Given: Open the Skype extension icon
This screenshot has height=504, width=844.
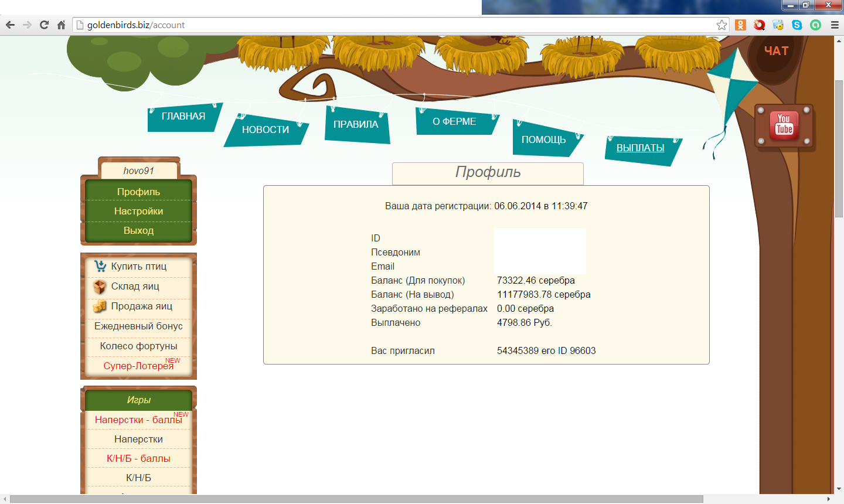Looking at the screenshot, I should click(797, 25).
